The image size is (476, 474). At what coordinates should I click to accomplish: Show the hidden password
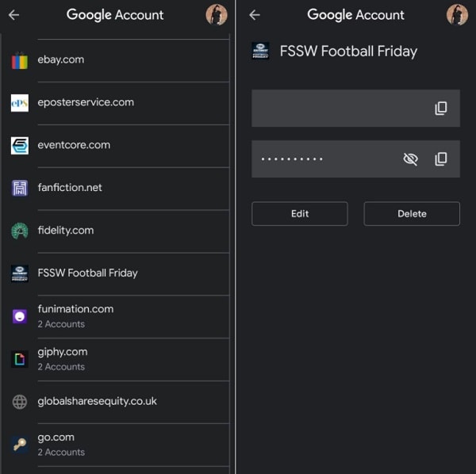[x=410, y=159]
